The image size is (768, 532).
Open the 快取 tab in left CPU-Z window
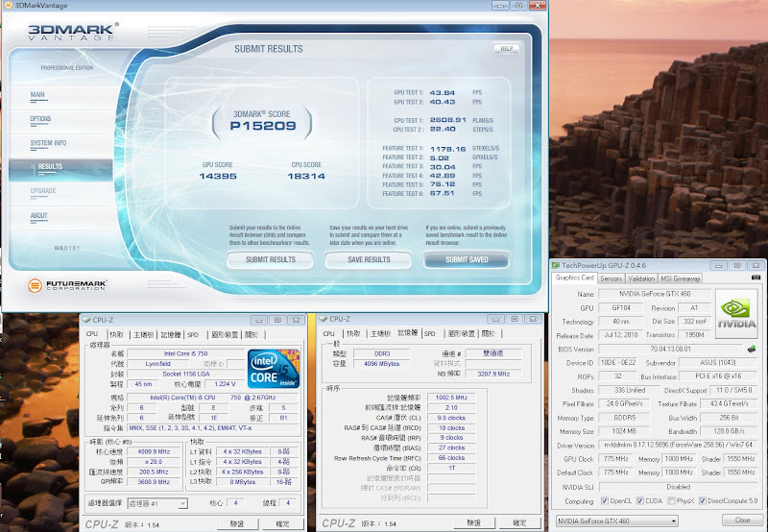coord(116,334)
